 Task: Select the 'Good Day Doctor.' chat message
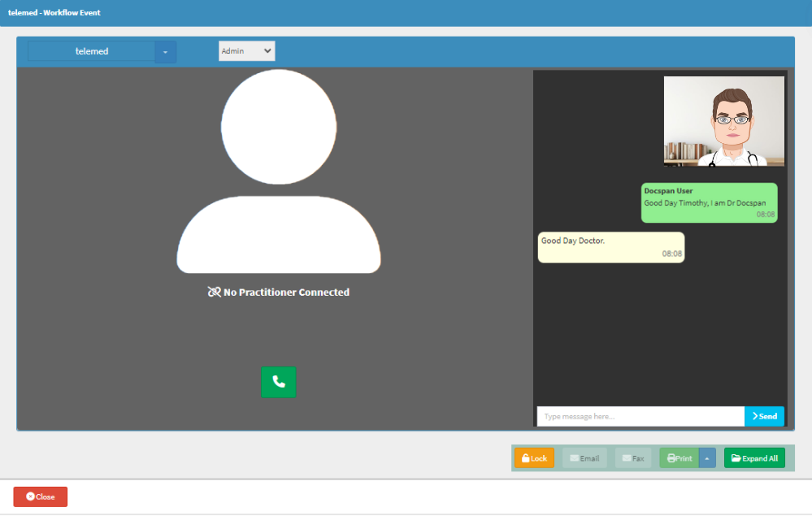point(611,247)
